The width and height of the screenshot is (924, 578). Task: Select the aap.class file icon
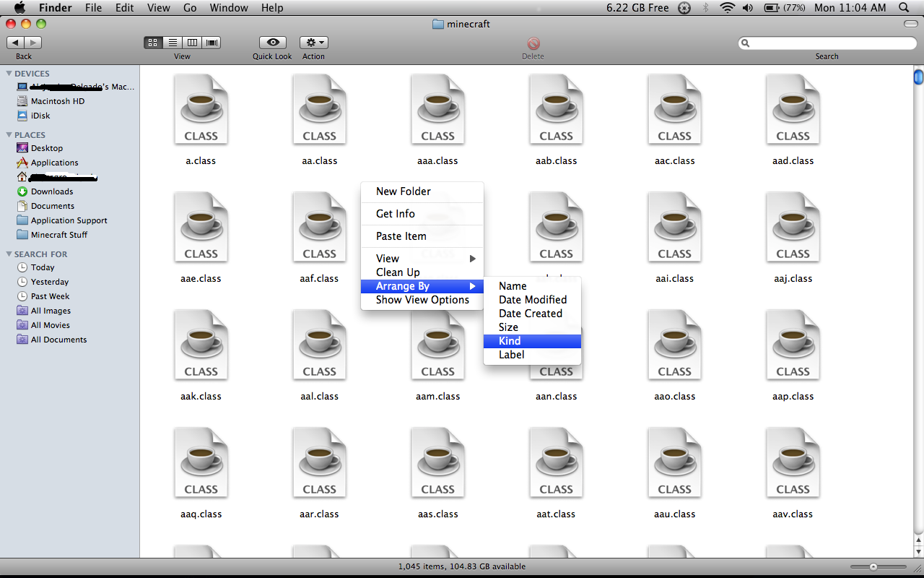point(793,345)
